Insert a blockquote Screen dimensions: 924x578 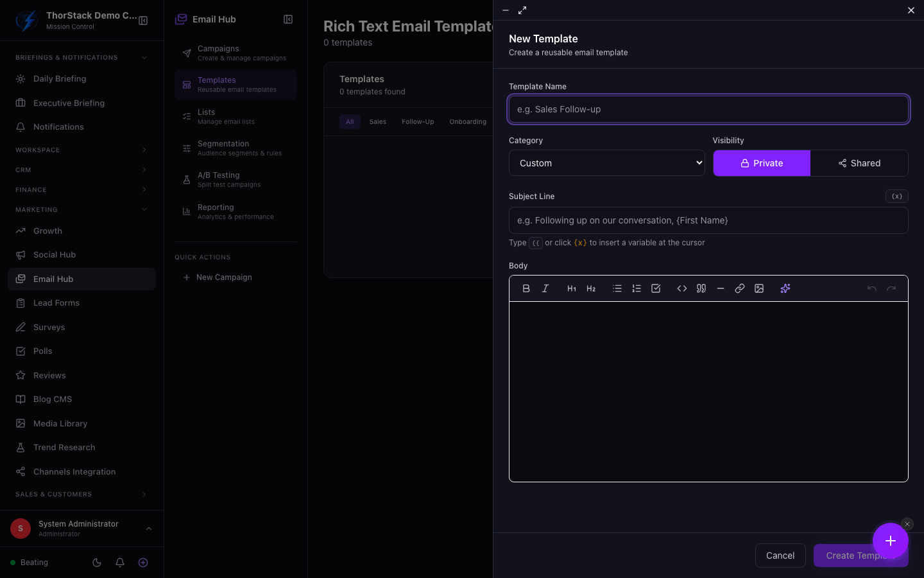(x=701, y=288)
